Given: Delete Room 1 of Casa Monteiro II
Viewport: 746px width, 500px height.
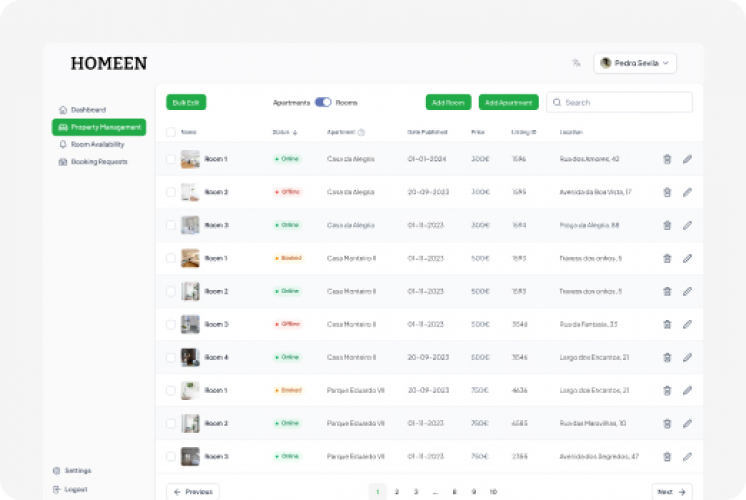Looking at the screenshot, I should tap(667, 258).
